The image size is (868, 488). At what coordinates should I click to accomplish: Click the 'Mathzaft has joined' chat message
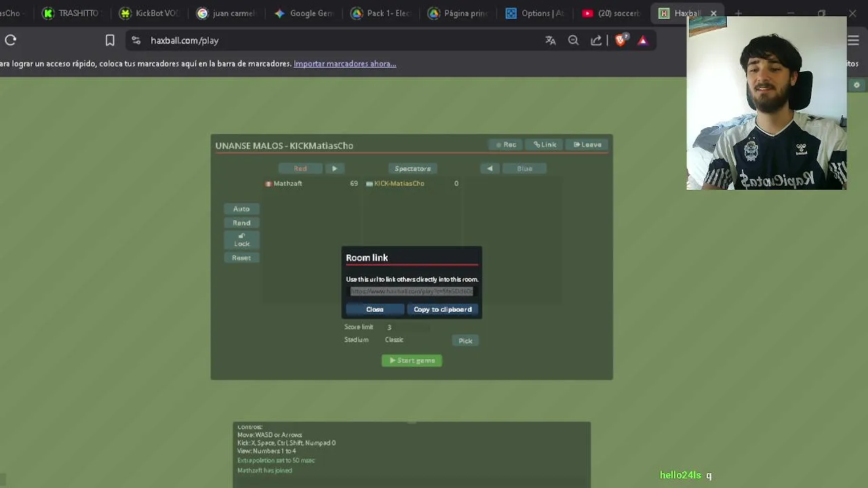pyautogui.click(x=264, y=470)
